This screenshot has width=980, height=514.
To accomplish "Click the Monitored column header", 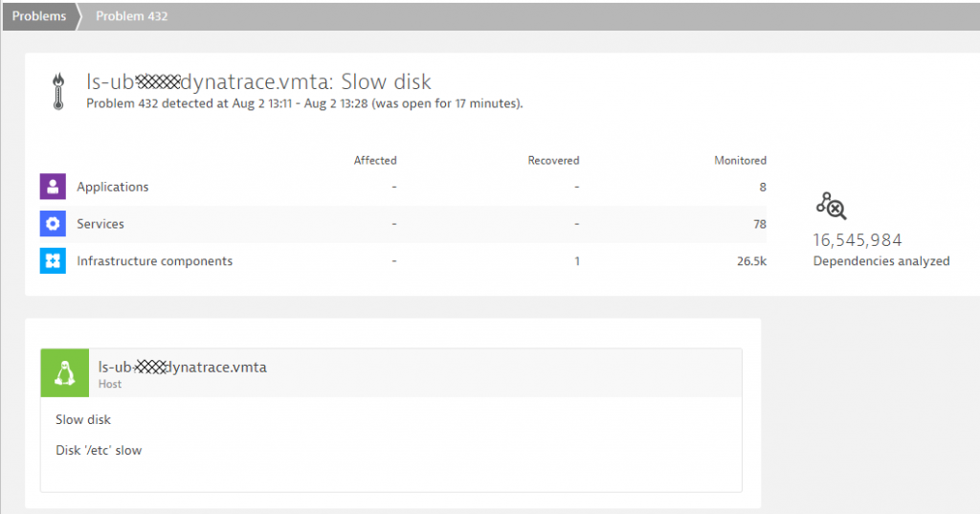I will tap(740, 161).
